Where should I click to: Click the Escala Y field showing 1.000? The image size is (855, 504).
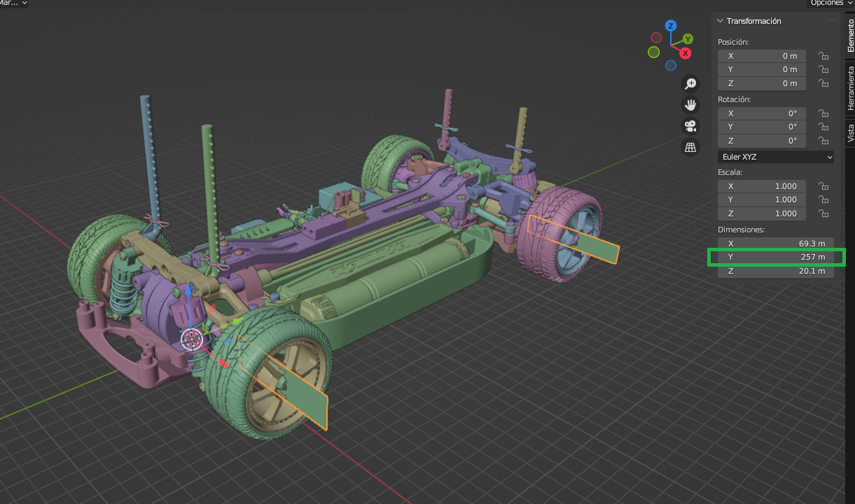click(762, 199)
